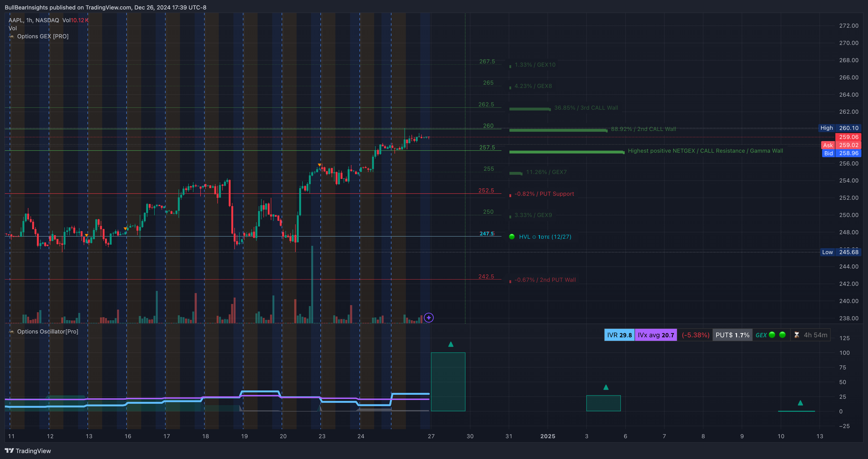
Task: Click the blue 247.5 strike level number
Action: [x=487, y=234]
